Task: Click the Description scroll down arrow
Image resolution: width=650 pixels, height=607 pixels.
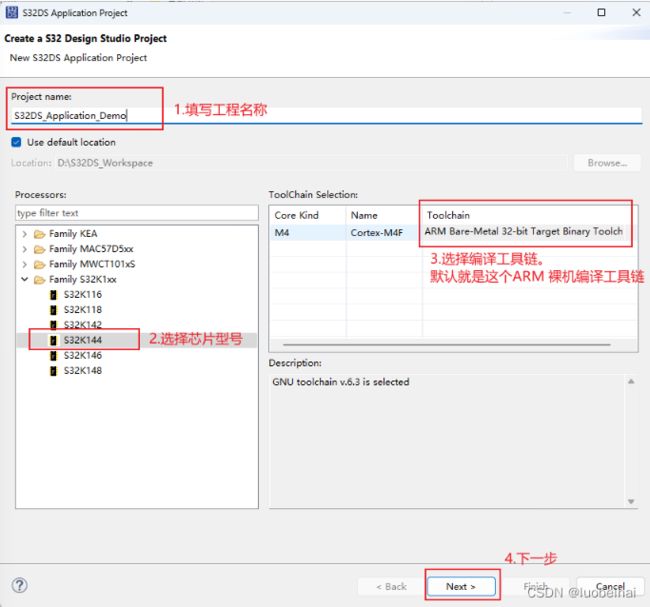Action: pyautogui.click(x=631, y=501)
